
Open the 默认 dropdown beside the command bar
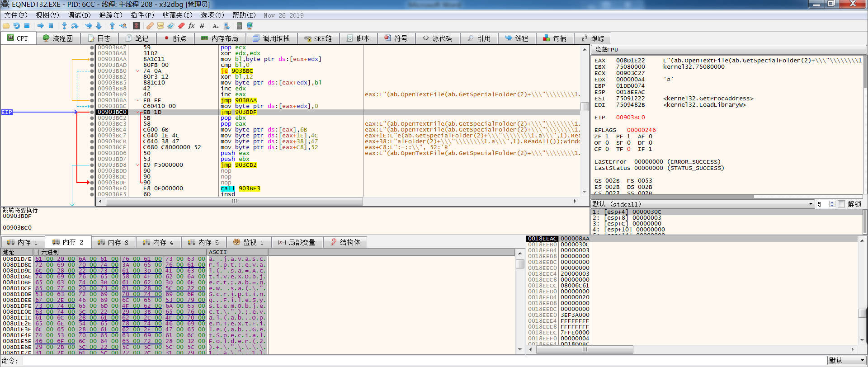[846, 360]
